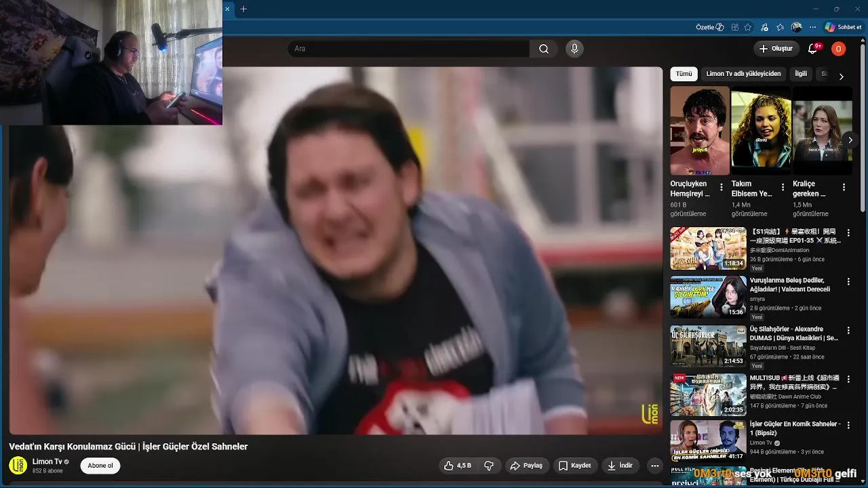The width and height of the screenshot is (868, 488).
Task: Open the Edge media control music icon
Action: [x=764, y=27]
